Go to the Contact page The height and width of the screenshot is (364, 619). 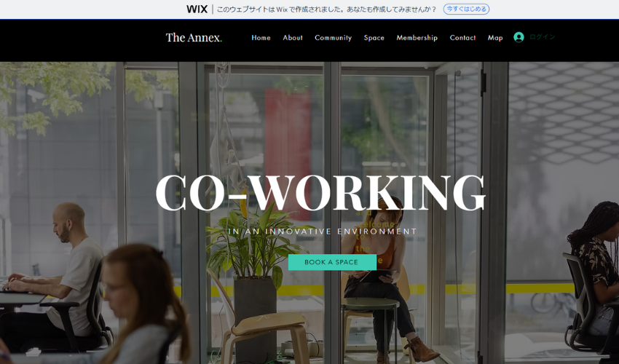click(462, 38)
